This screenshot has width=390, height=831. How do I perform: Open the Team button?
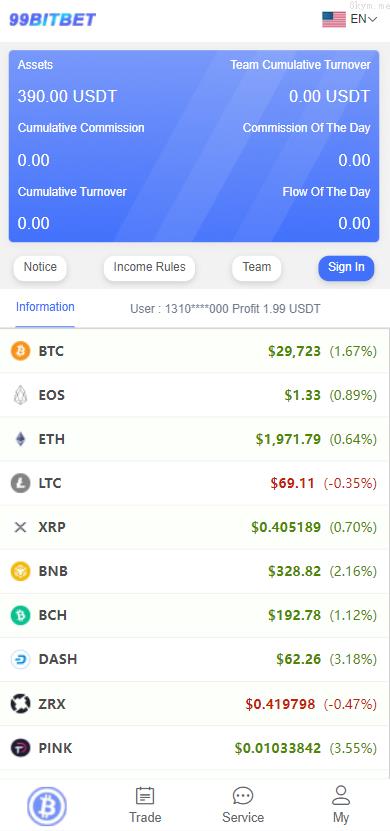click(x=257, y=268)
